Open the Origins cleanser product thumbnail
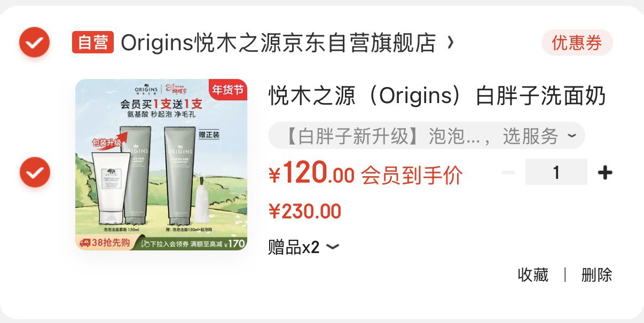The width and height of the screenshot is (644, 323). point(161,165)
